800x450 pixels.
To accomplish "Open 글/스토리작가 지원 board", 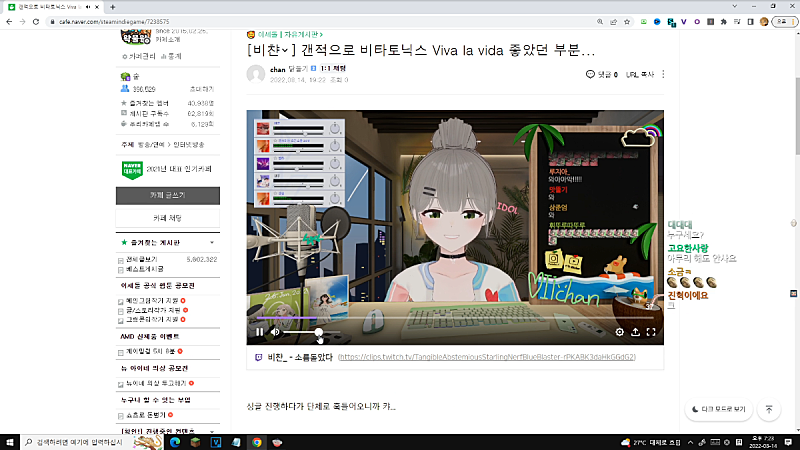I will click(x=153, y=310).
